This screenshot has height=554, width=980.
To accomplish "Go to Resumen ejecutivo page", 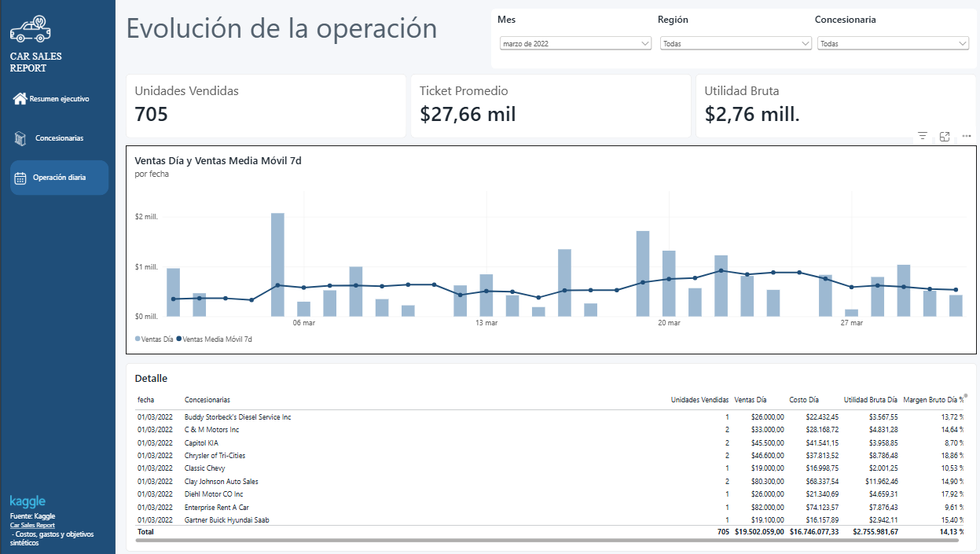I will click(59, 99).
